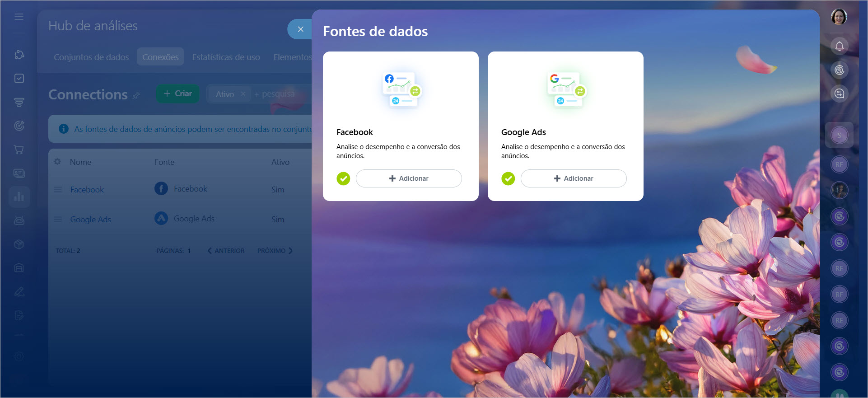The height and width of the screenshot is (398, 868).
Task: Open the Facebook row drag handle menu
Action: (58, 190)
